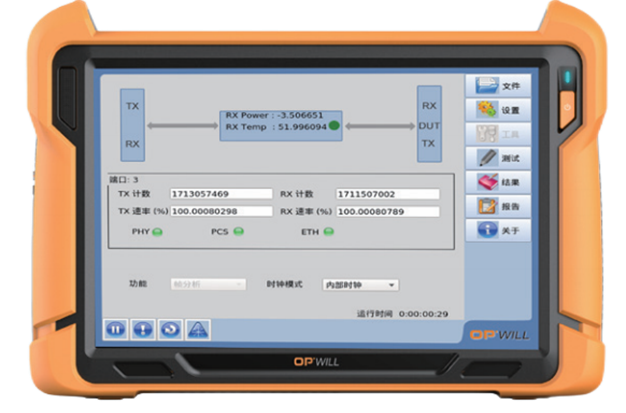Open the 设置 (Settings) menu

499,109
